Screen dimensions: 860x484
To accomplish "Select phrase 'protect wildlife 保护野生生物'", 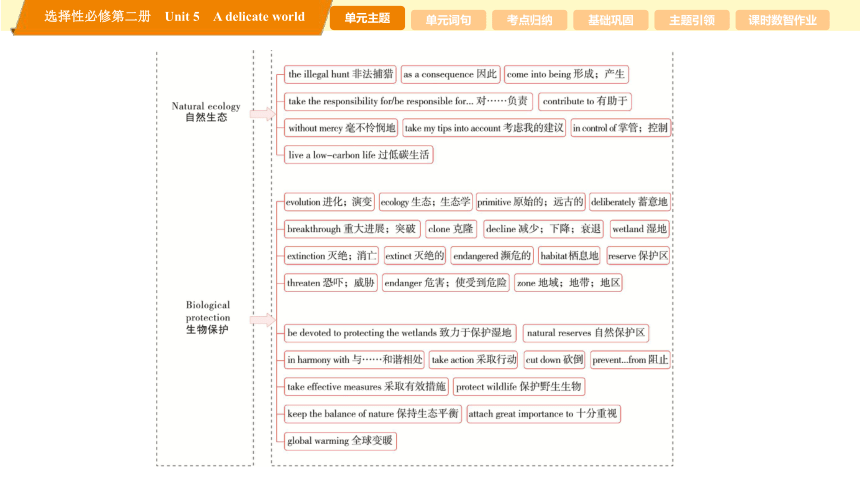I will pos(519,386).
